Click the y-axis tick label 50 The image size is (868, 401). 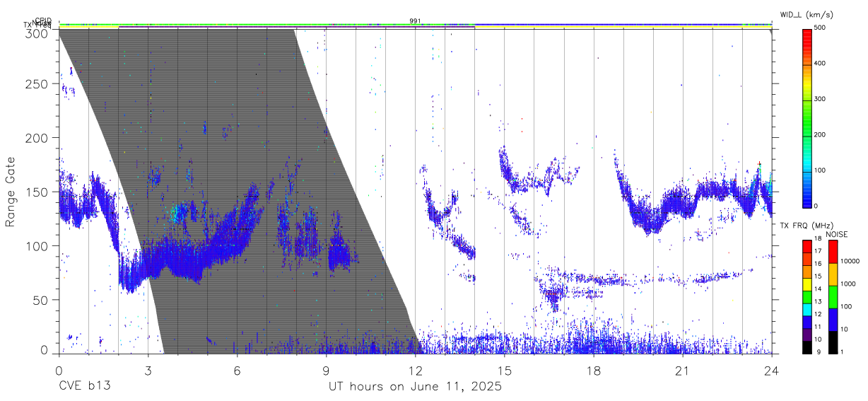point(40,300)
